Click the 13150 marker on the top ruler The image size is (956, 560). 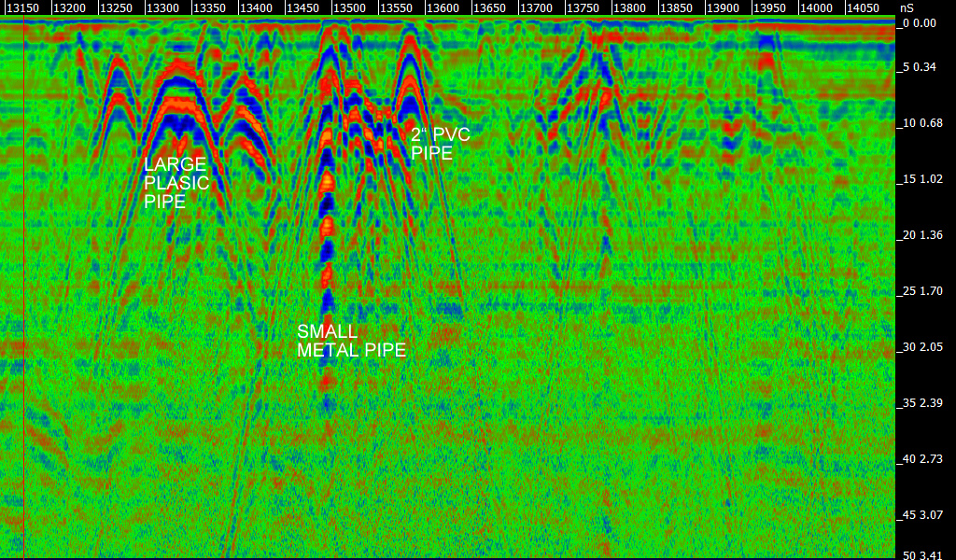coord(22,7)
